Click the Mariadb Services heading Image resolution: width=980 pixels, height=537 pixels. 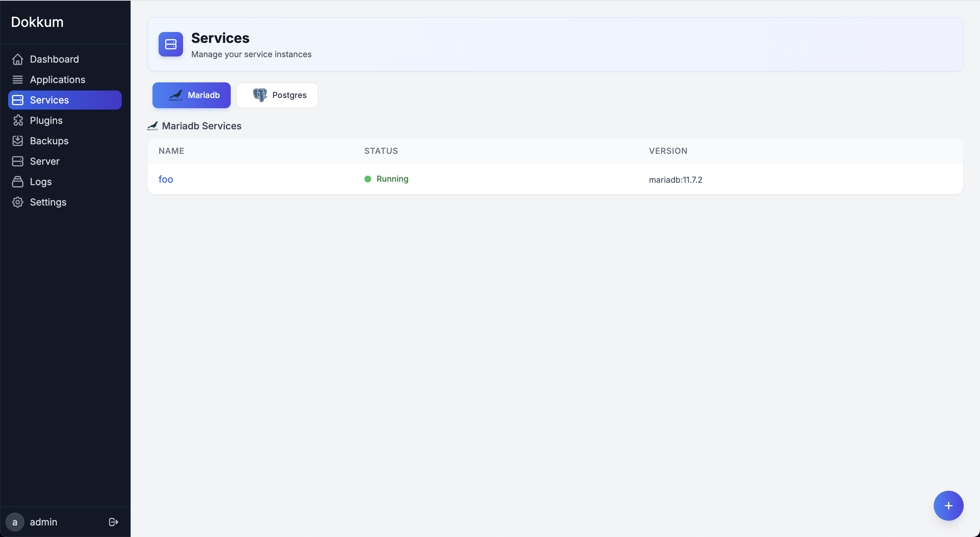pyautogui.click(x=201, y=126)
